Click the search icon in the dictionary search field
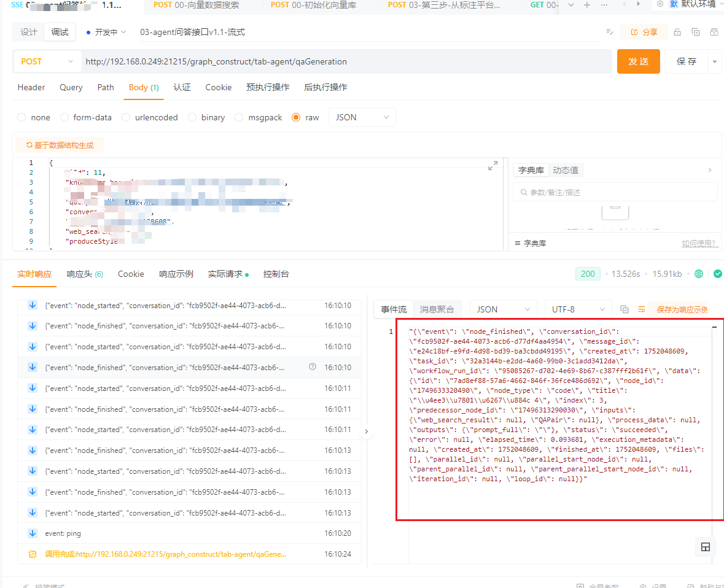This screenshot has width=724, height=588. [524, 192]
